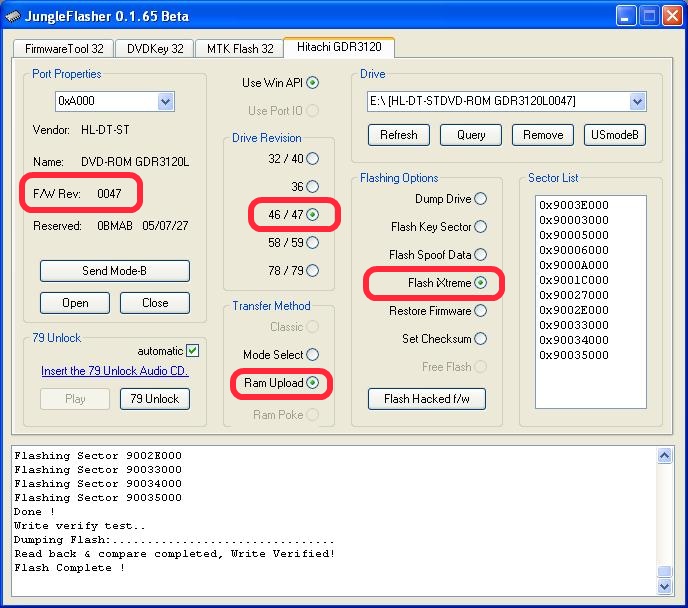Select Mode Select transfer method
Image resolution: width=688 pixels, height=608 pixels.
312,354
